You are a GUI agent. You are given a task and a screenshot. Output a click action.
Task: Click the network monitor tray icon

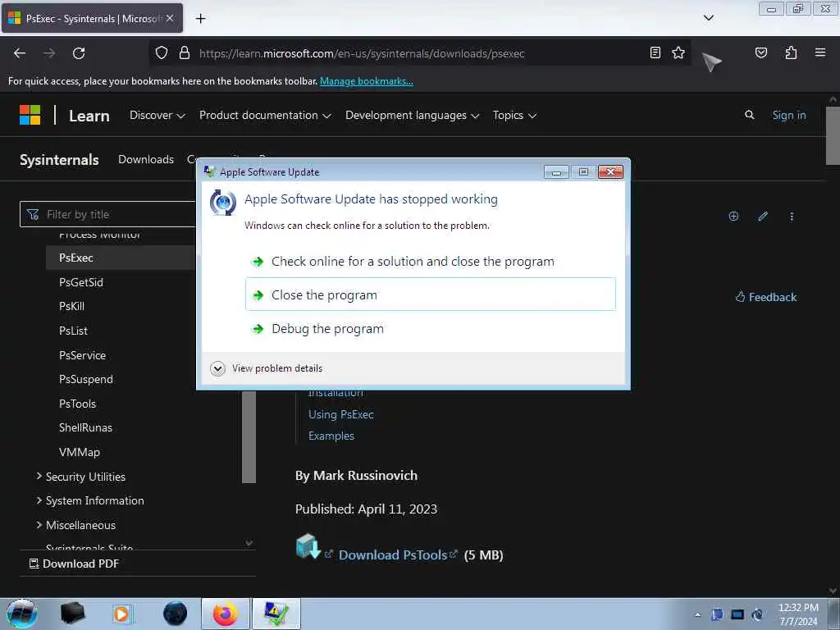pyautogui.click(x=737, y=614)
